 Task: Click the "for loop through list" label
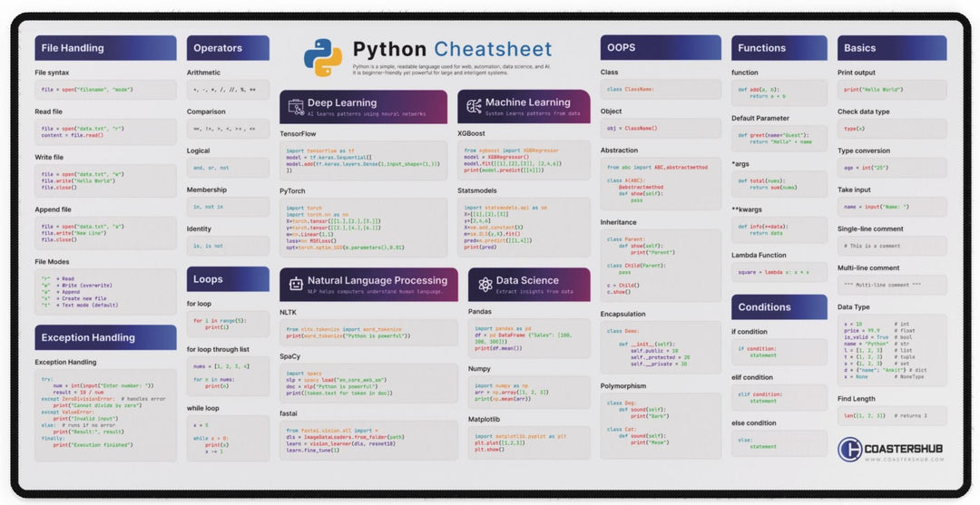coord(218,350)
